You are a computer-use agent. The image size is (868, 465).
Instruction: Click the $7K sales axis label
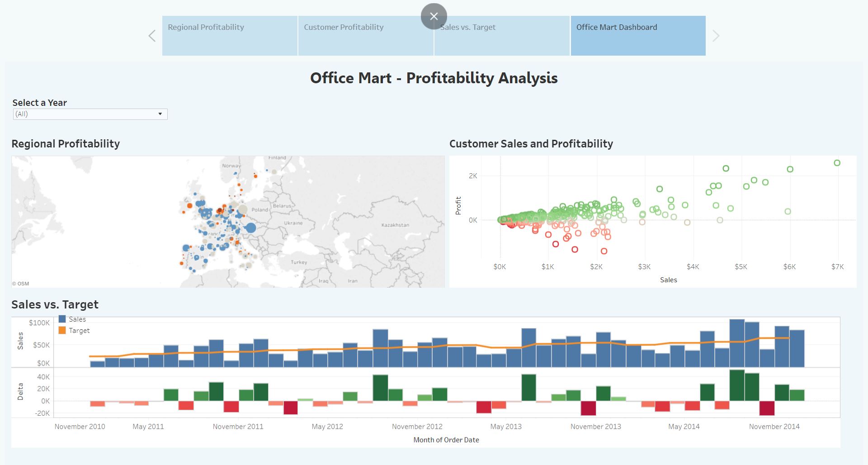(838, 267)
